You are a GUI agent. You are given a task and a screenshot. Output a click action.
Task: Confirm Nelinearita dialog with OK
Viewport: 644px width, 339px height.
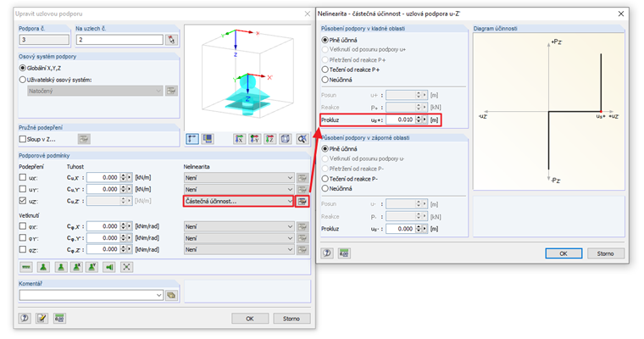pos(563,253)
